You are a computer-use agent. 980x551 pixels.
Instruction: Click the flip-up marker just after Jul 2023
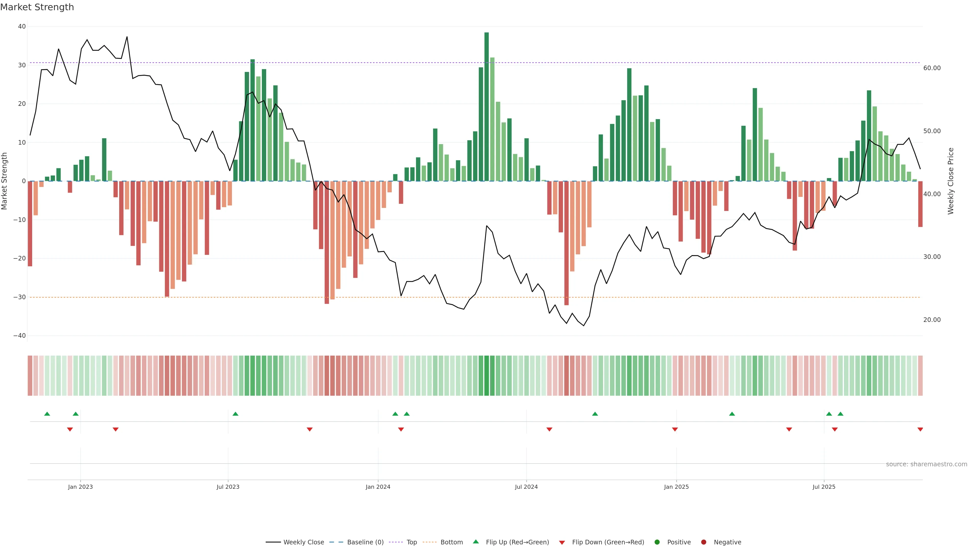pyautogui.click(x=236, y=414)
